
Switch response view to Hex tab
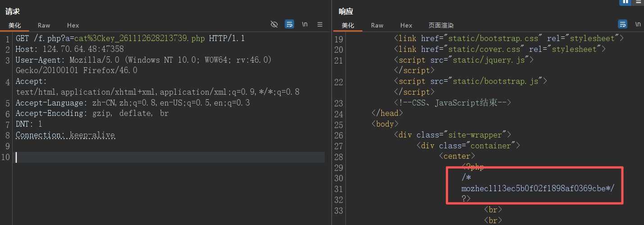pos(406,26)
